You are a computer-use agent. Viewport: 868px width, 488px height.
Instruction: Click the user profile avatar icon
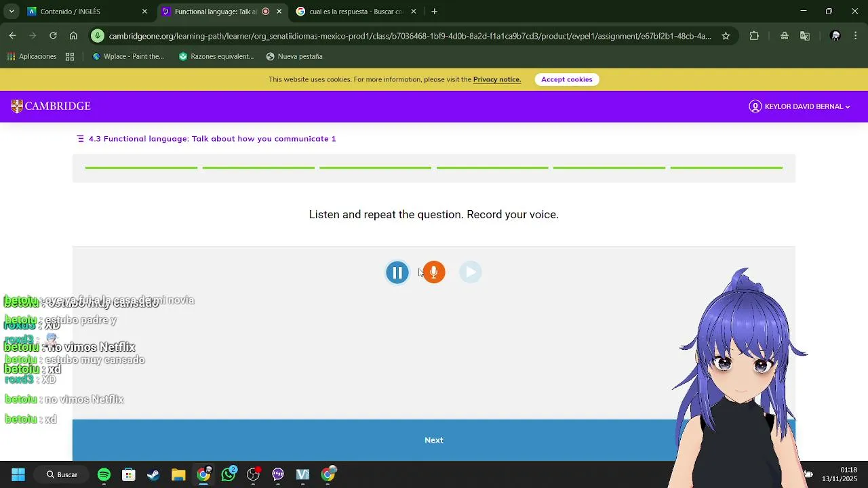click(x=755, y=106)
